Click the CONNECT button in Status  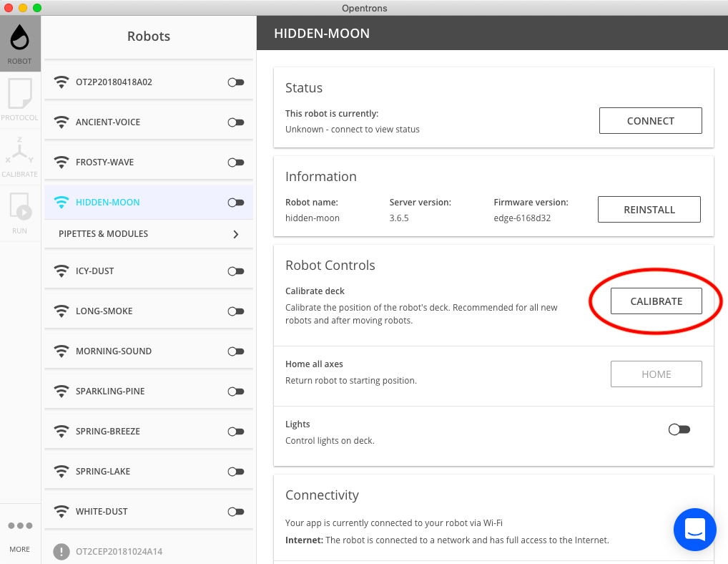(651, 121)
